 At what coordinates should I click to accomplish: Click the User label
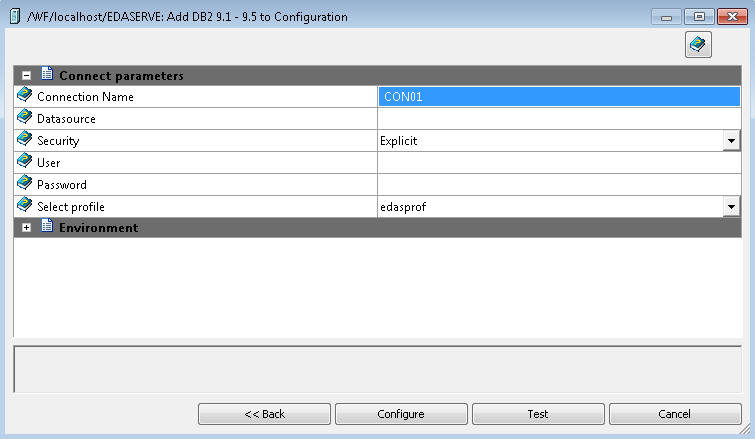(x=49, y=163)
